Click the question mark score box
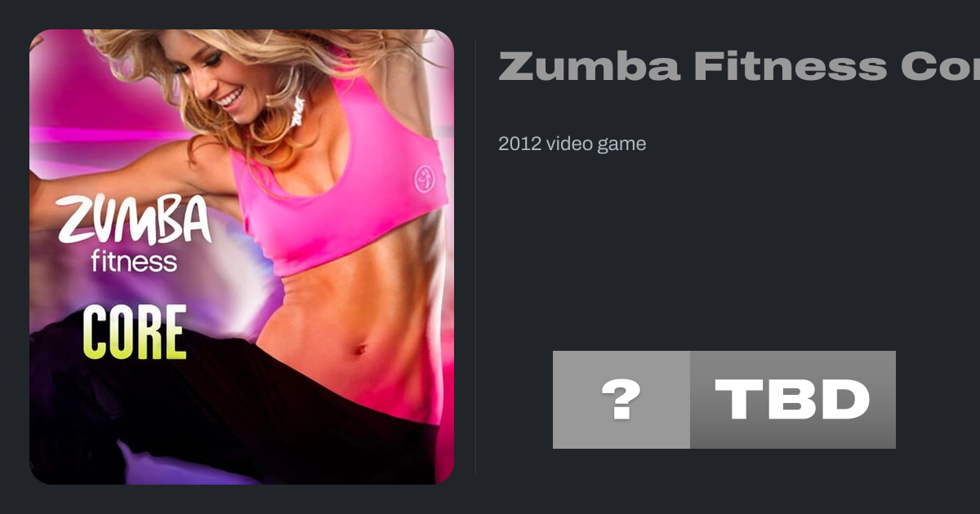Viewport: 980px width, 514px height. (621, 400)
